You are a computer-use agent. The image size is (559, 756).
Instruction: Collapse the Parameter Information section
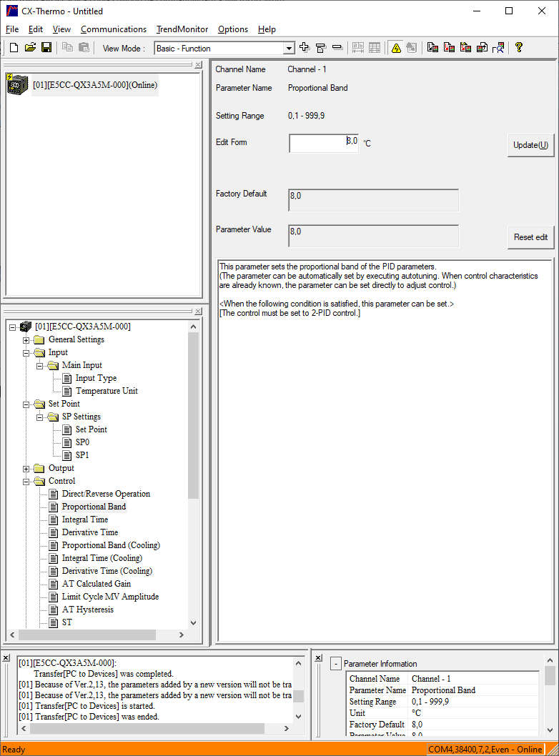(x=336, y=664)
